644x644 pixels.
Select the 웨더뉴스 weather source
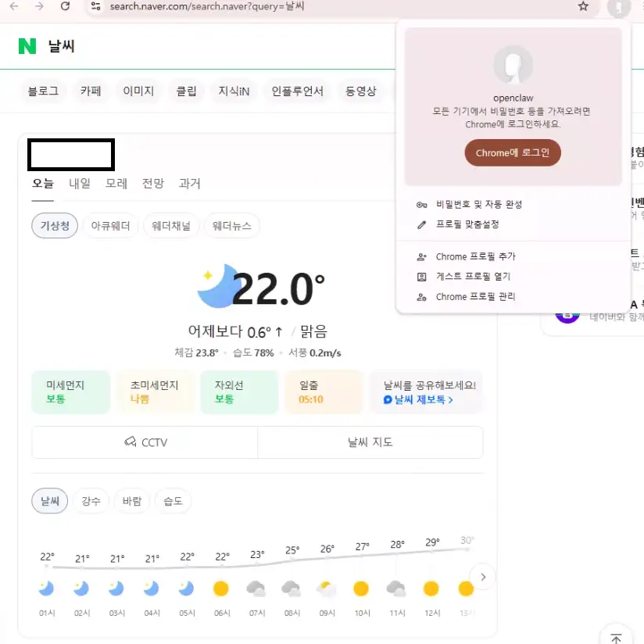(x=231, y=226)
